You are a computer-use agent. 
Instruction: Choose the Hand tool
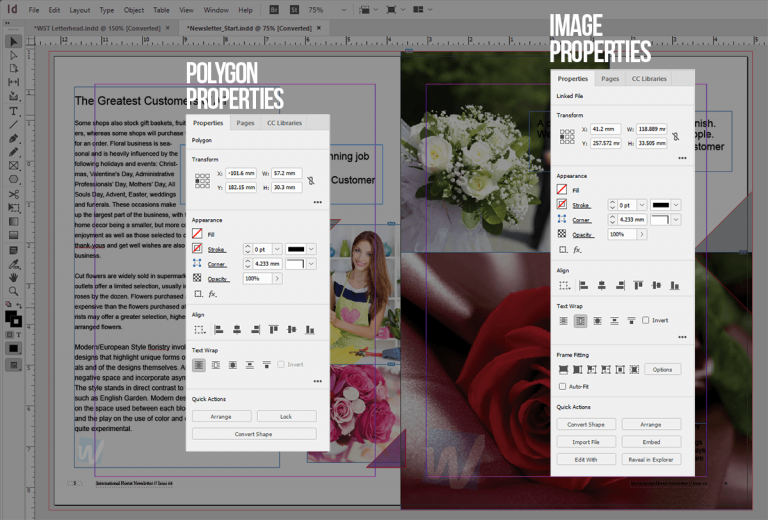[14, 278]
